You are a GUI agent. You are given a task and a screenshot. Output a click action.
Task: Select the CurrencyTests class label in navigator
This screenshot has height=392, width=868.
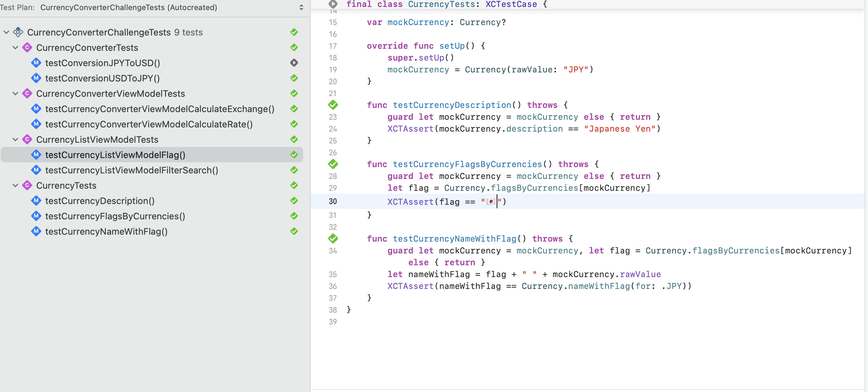(x=66, y=186)
